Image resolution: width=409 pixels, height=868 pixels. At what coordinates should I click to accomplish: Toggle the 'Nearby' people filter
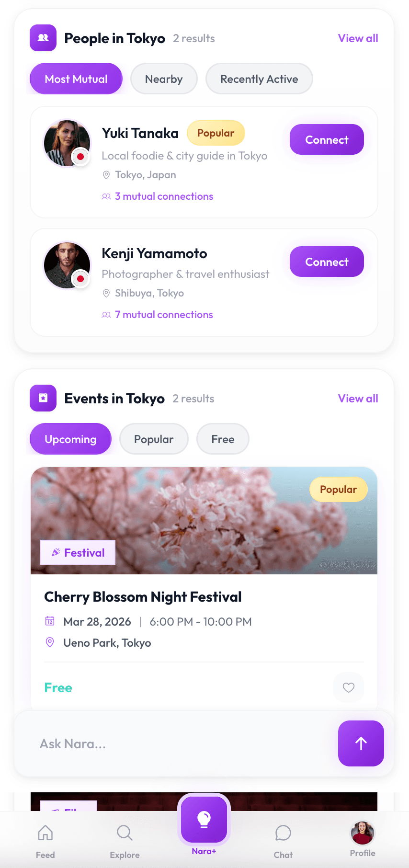point(164,79)
